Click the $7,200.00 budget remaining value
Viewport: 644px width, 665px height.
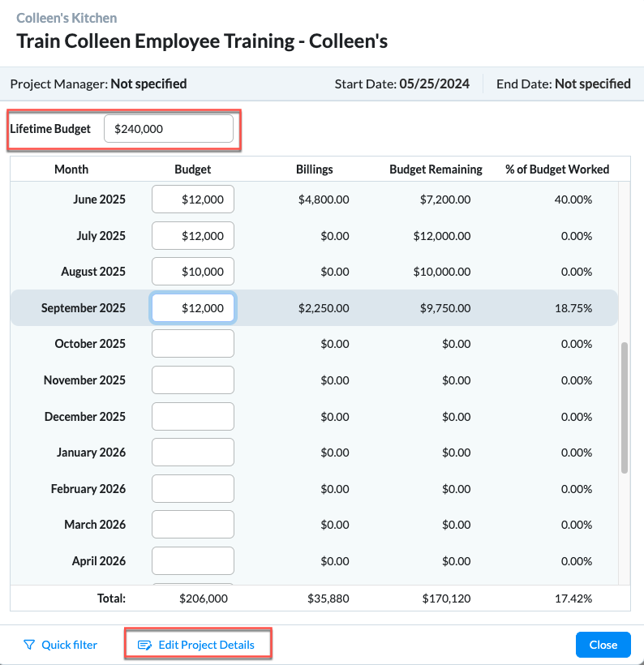coord(445,199)
